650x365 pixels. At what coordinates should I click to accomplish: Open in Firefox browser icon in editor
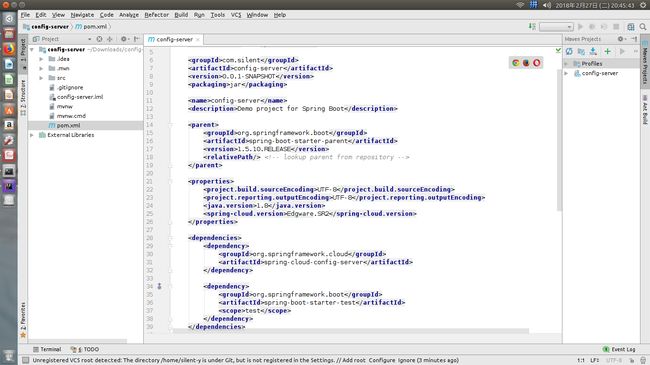click(x=526, y=63)
